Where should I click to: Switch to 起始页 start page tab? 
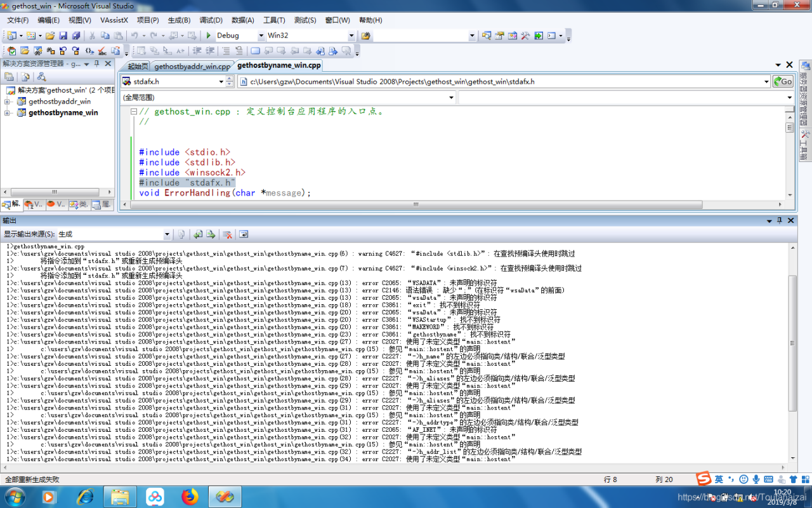point(138,66)
